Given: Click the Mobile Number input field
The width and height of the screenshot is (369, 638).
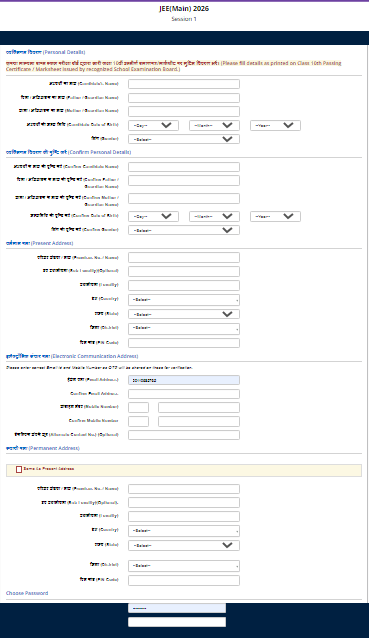Looking at the screenshot, I should pyautogui.click(x=199, y=407).
